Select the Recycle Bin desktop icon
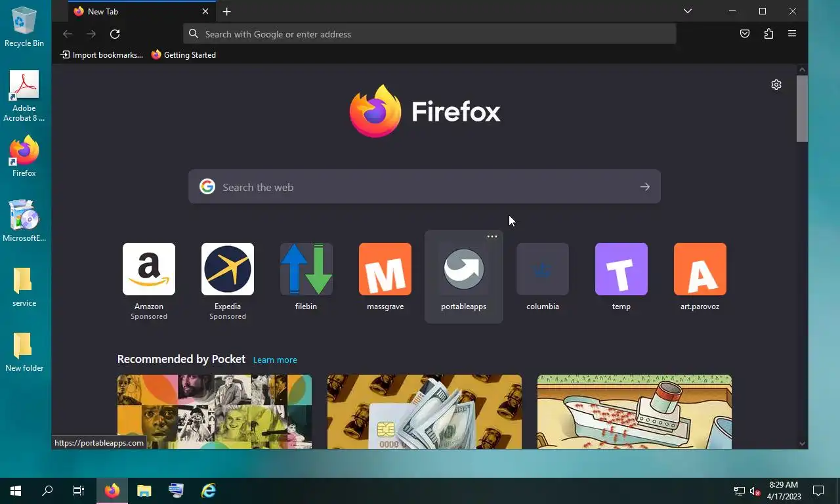The height and width of the screenshot is (504, 840). pyautogui.click(x=24, y=28)
